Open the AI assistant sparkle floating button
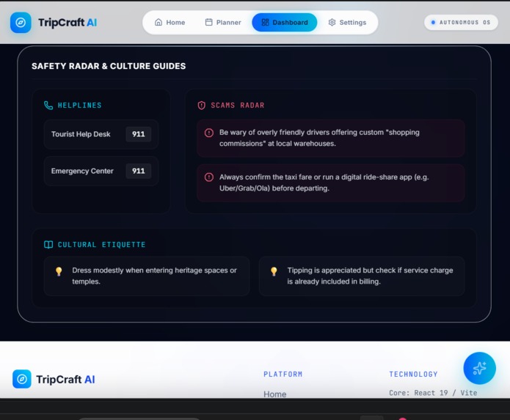Screen dimensions: 510x420 [x=479, y=368]
